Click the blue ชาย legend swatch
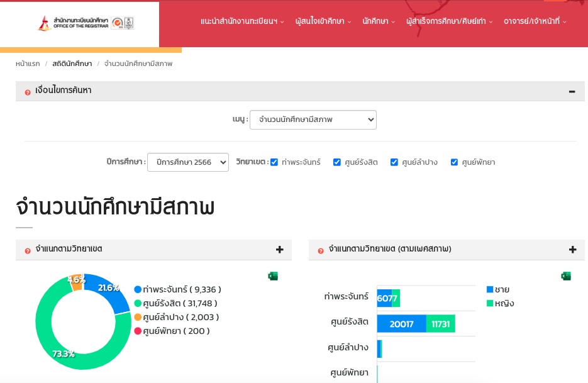Screen dimensions: 588x383 coord(490,289)
